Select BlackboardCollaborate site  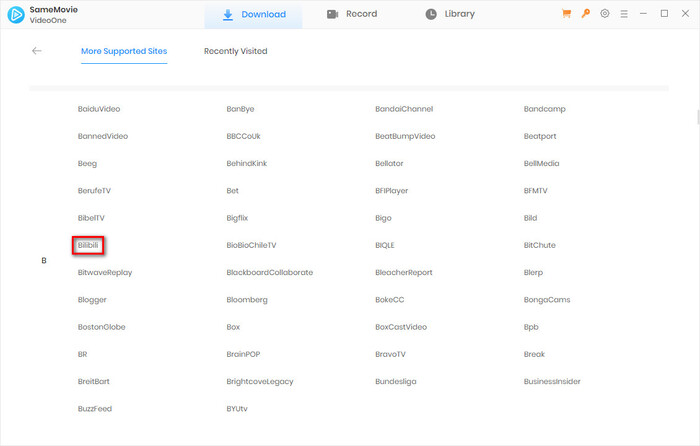(x=270, y=272)
